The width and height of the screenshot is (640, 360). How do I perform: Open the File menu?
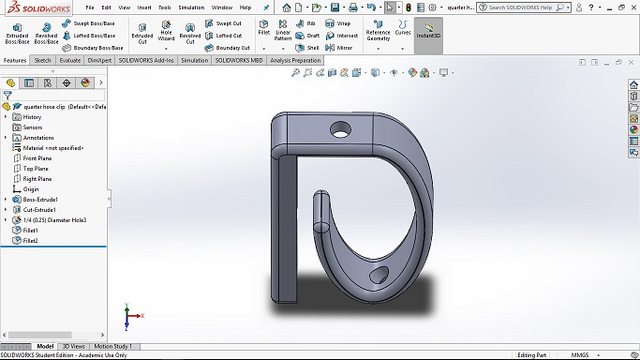pos(90,8)
